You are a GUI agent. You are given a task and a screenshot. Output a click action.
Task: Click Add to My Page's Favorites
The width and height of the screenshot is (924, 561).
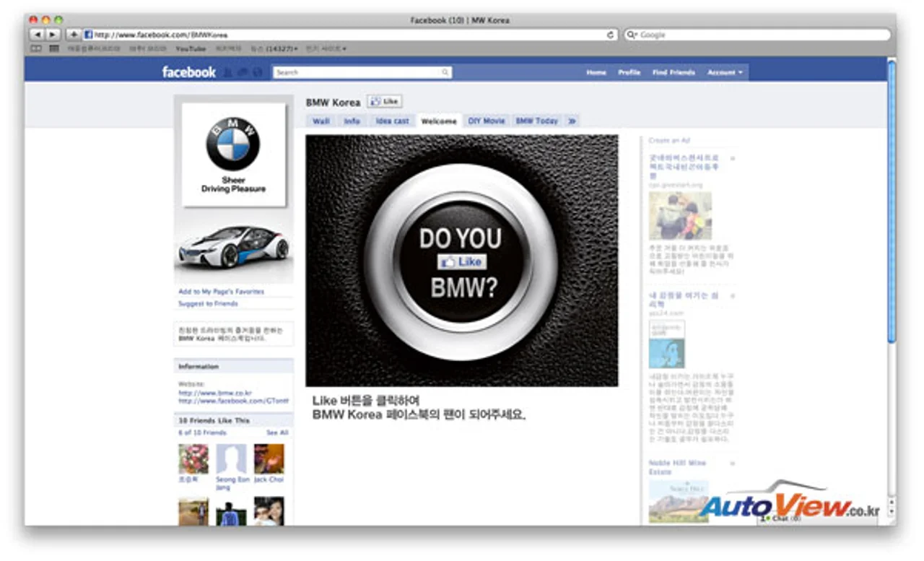[x=222, y=292]
